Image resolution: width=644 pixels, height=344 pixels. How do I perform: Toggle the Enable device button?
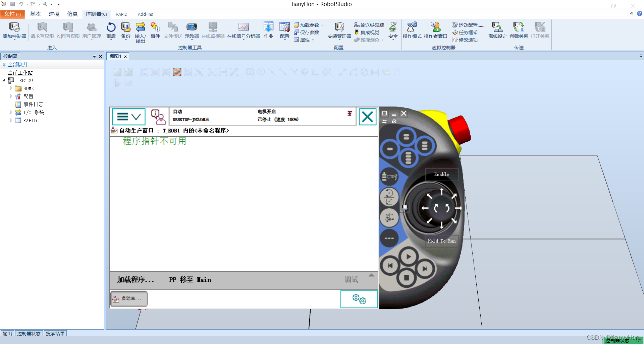click(441, 175)
